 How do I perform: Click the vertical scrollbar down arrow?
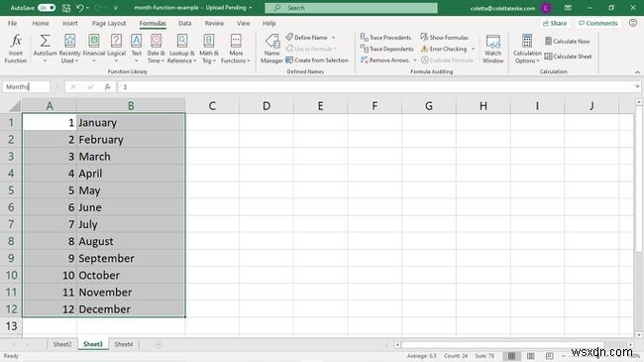tap(639, 335)
